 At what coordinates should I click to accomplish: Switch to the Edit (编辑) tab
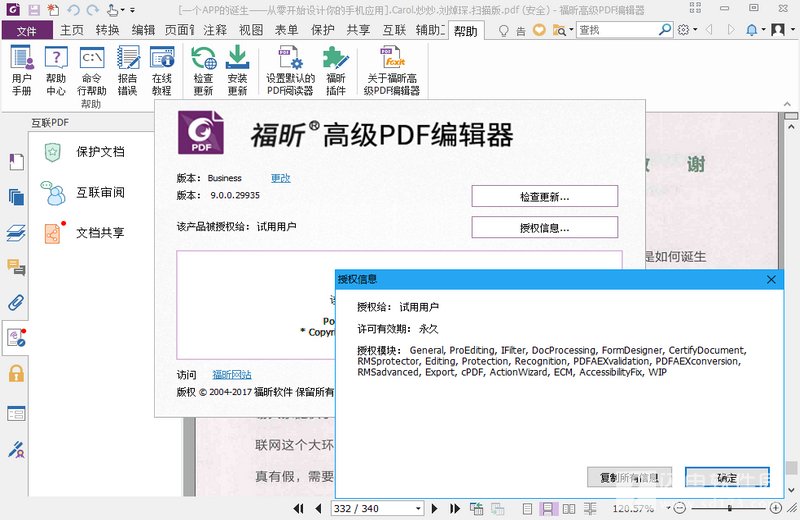coord(143,30)
